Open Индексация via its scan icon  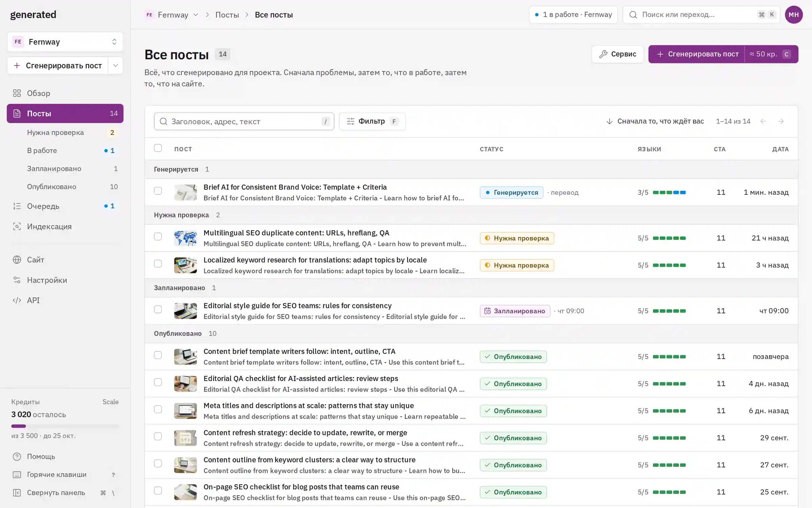[17, 226]
